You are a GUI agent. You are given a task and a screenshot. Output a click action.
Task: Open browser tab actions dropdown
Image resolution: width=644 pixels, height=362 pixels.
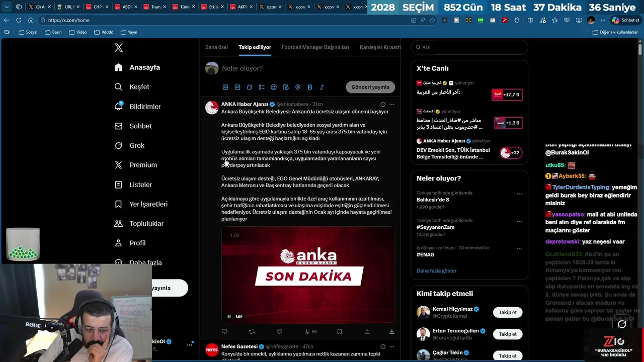point(6,7)
